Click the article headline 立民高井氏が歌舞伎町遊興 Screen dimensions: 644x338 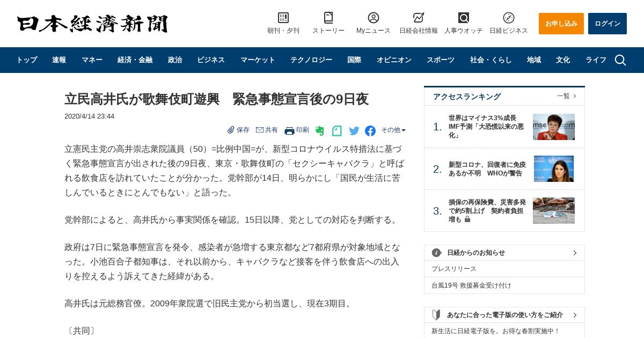coord(217,99)
